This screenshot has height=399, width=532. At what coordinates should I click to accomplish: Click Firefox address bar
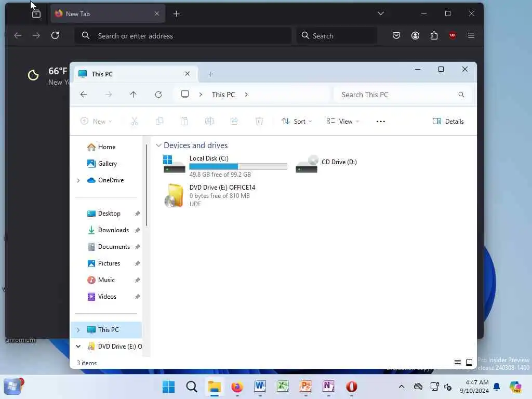point(183,36)
